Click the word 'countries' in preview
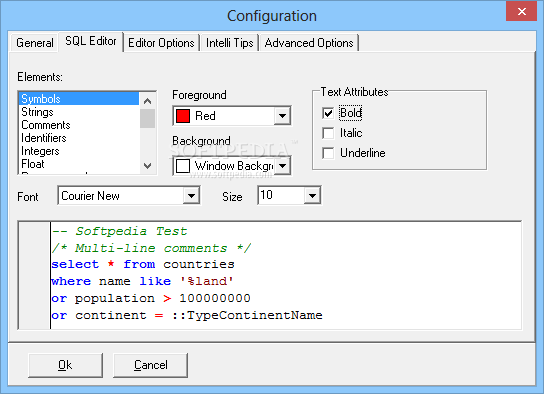The image size is (544, 394). pos(199,264)
